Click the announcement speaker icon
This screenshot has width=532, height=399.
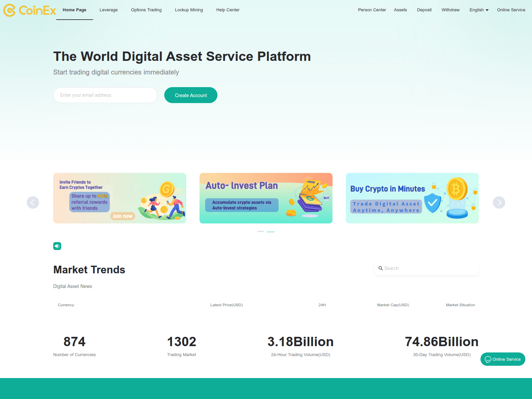57,246
